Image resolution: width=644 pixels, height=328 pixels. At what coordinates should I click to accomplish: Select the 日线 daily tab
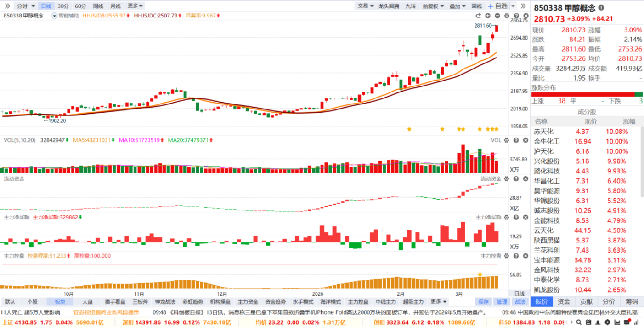click(46, 6)
